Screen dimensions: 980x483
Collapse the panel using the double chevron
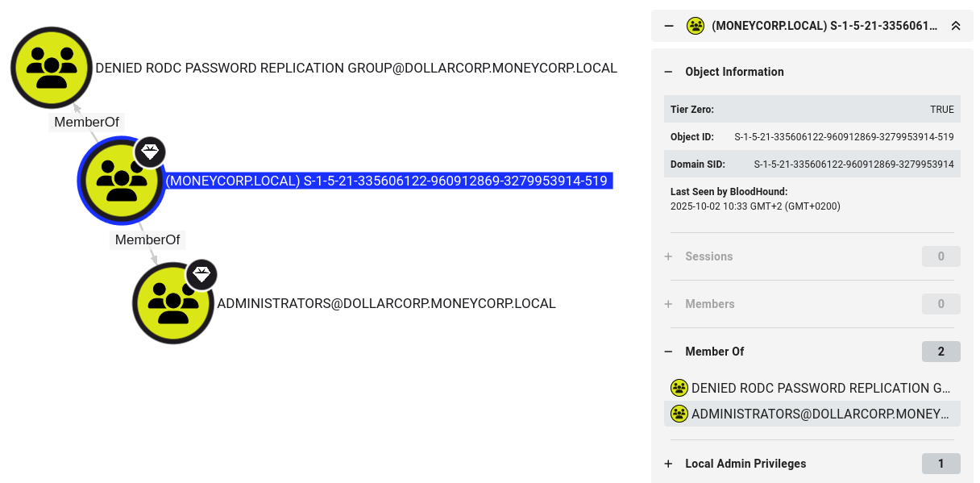(x=956, y=26)
